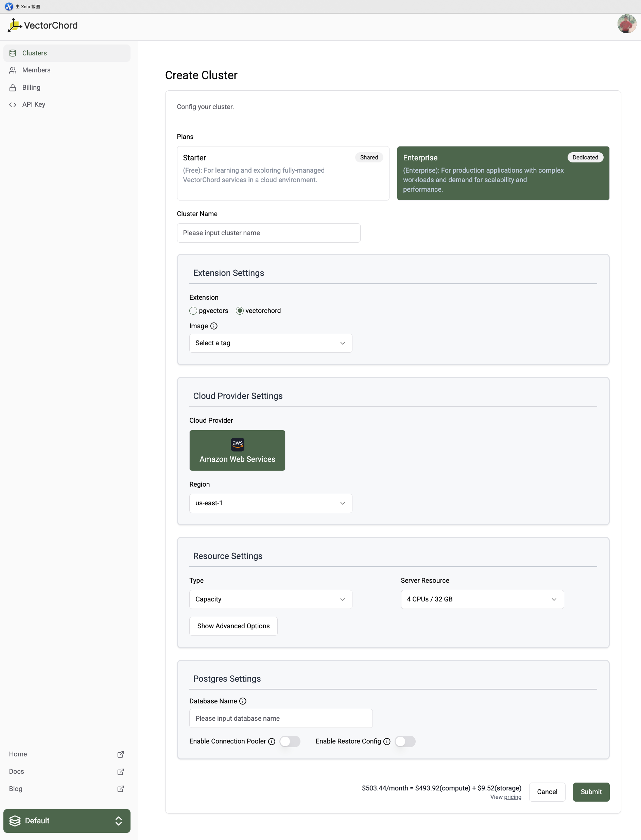This screenshot has height=840, width=641.
Task: Expand the Region dropdown showing us-east-1
Action: 270,503
